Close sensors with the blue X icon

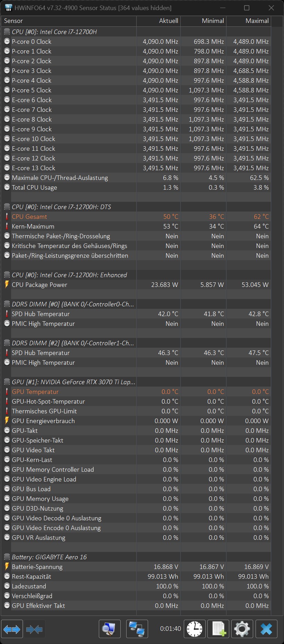(x=266, y=629)
